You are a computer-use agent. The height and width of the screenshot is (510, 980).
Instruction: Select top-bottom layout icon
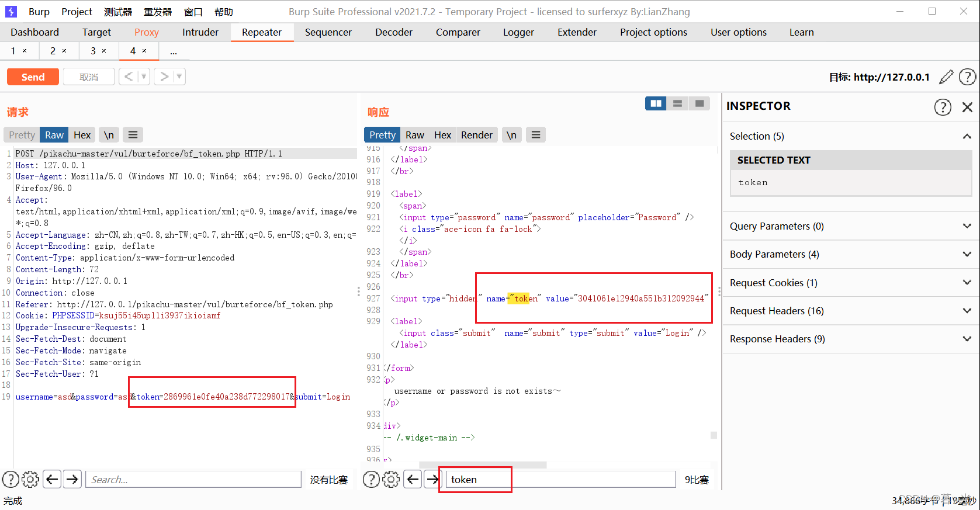coord(677,103)
